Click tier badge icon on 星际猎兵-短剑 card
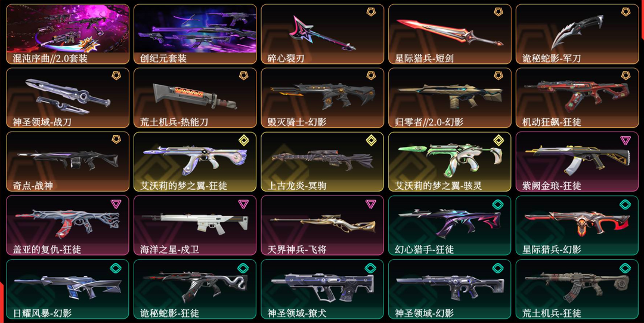 point(498,12)
